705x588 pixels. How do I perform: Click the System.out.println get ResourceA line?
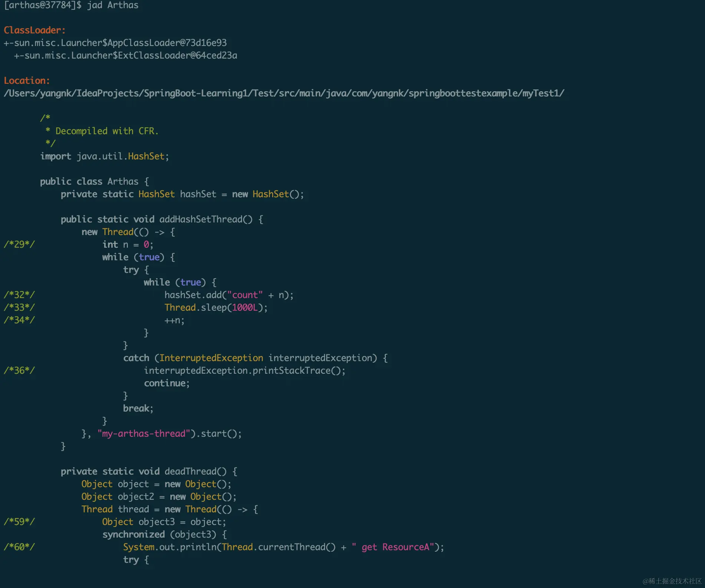pos(284,547)
